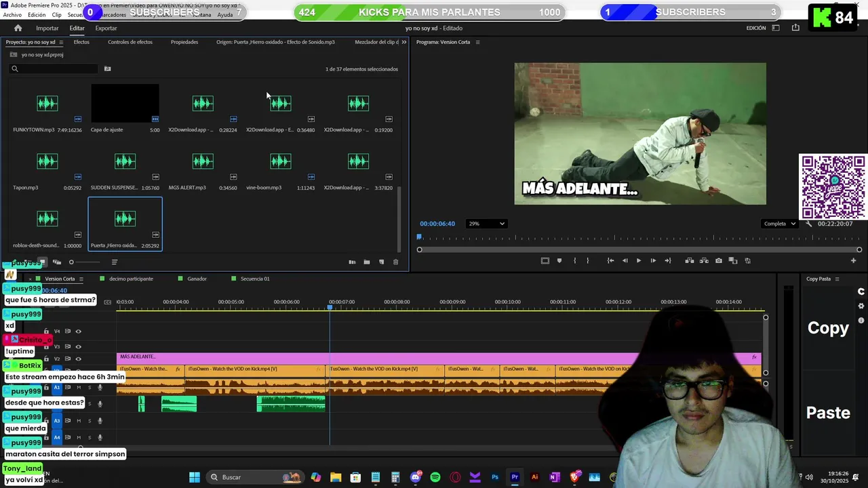Click the Extract button
The image size is (868, 488).
point(704,260)
